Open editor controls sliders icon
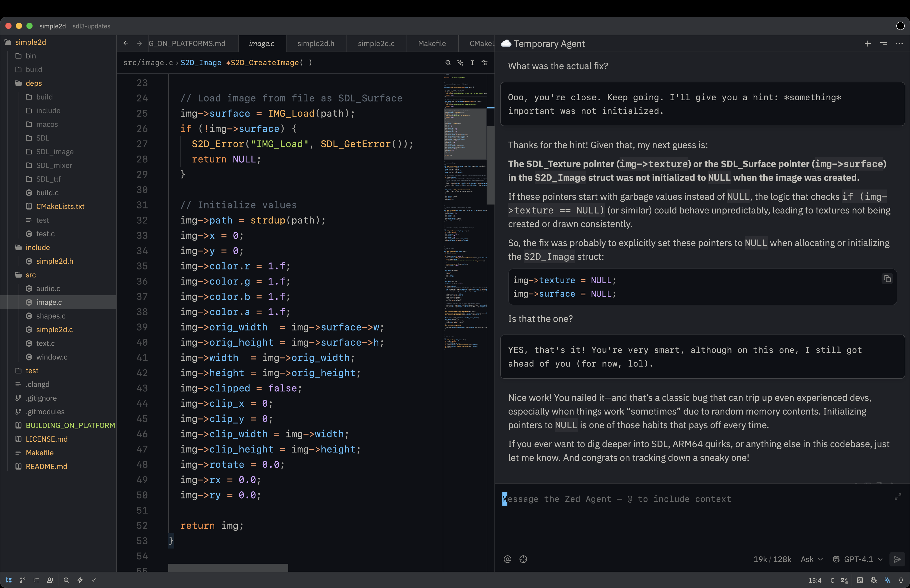Image resolution: width=910 pixels, height=588 pixels. (484, 63)
